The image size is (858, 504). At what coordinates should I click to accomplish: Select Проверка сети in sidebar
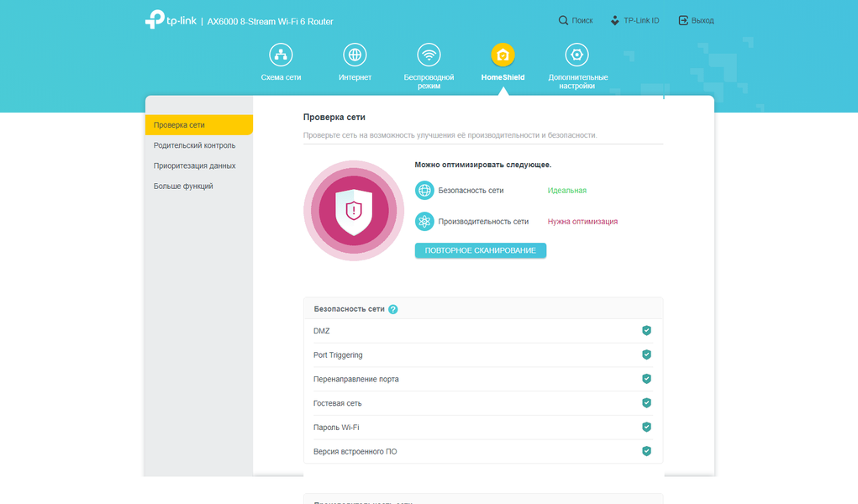click(199, 125)
